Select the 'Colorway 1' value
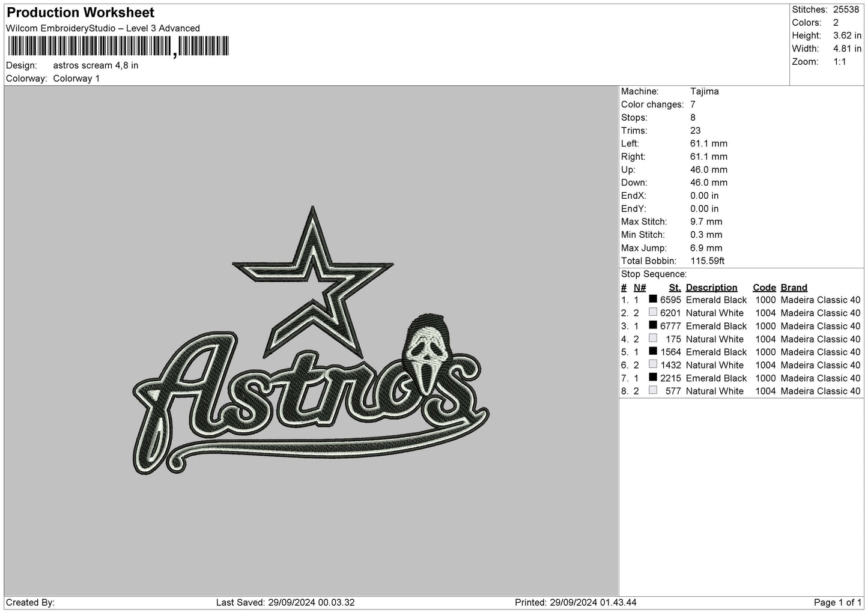Screen dimensions: 868x613 [76, 79]
